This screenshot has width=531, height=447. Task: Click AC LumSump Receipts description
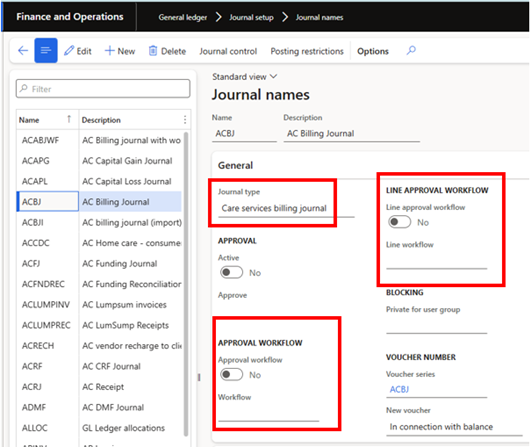tap(125, 325)
